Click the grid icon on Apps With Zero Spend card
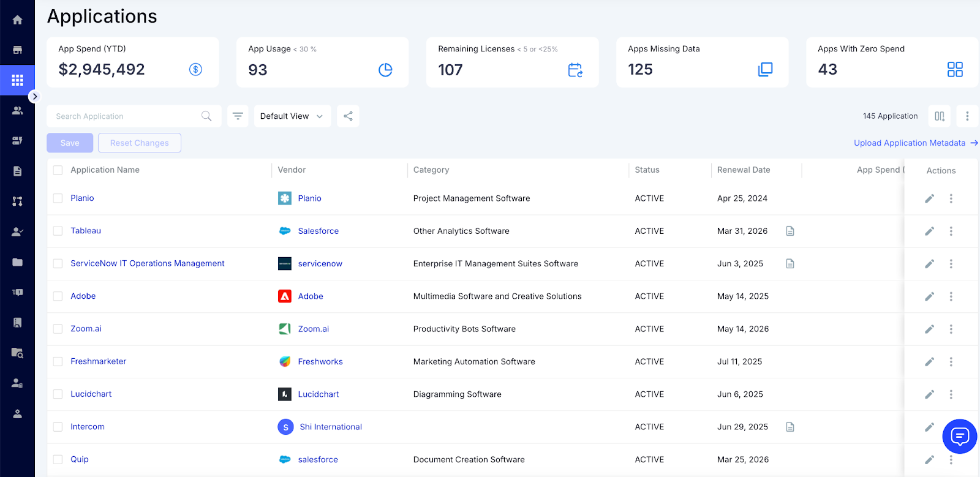This screenshot has height=477, width=980. point(955,69)
